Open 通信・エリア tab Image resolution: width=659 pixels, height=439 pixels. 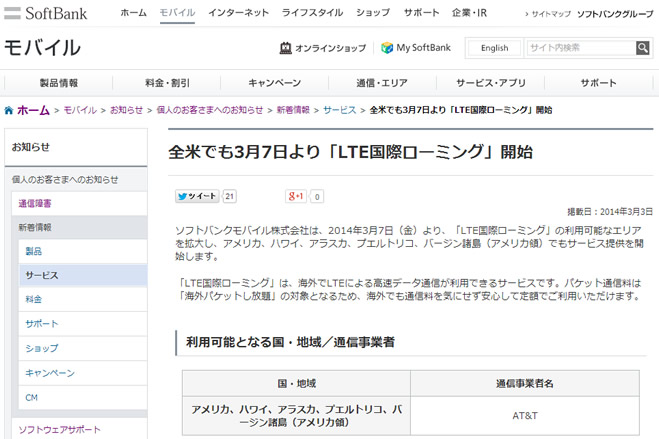point(382,83)
